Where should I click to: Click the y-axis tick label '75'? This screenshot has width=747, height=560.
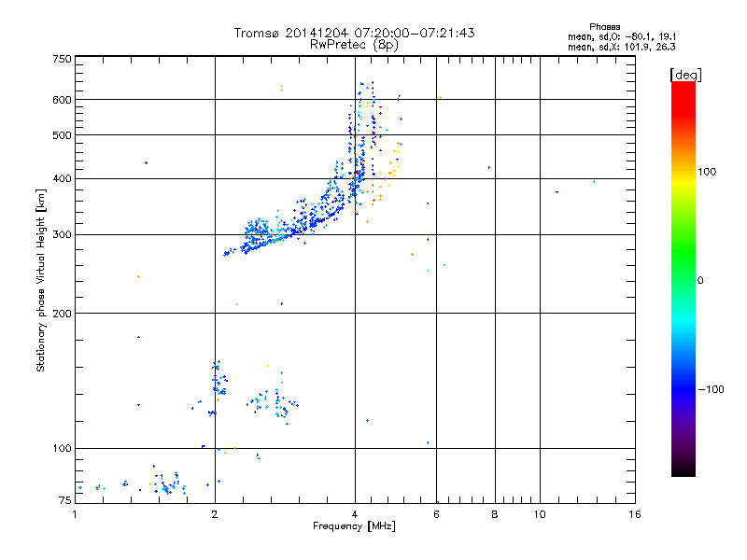coord(65,500)
